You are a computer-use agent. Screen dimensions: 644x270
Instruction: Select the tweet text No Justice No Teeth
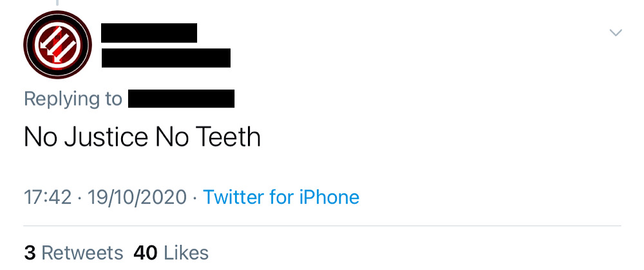click(142, 137)
